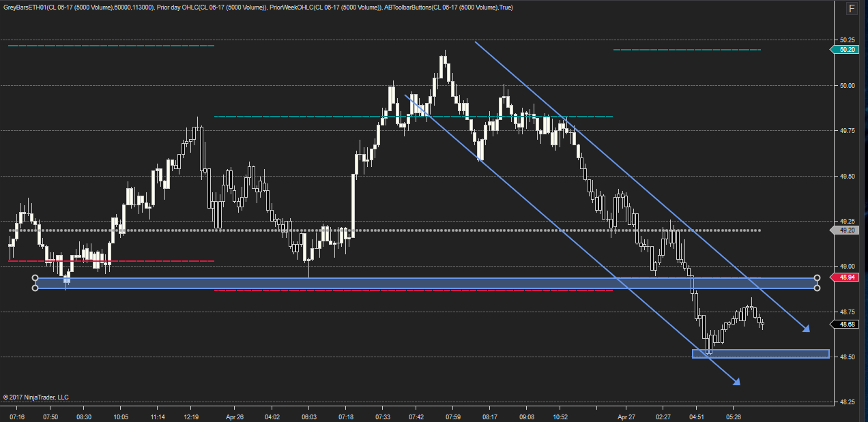Click the 49.75 price axis label
The height and width of the screenshot is (422, 868).
pos(847,131)
